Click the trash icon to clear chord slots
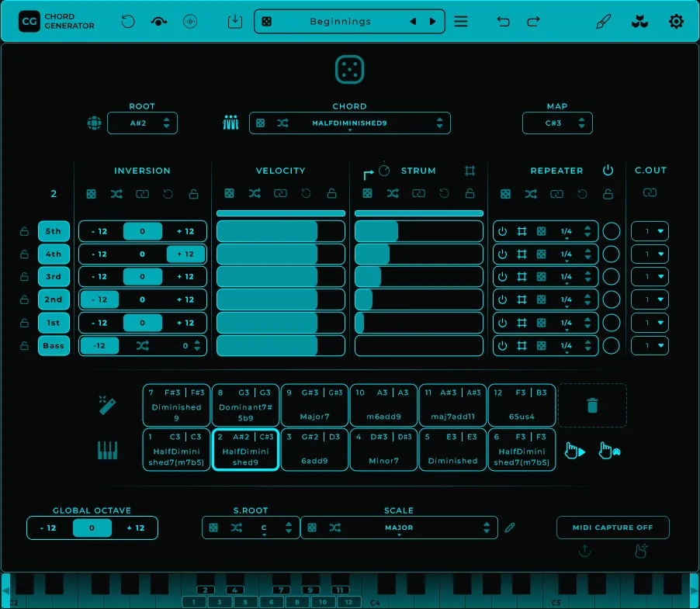 click(592, 405)
